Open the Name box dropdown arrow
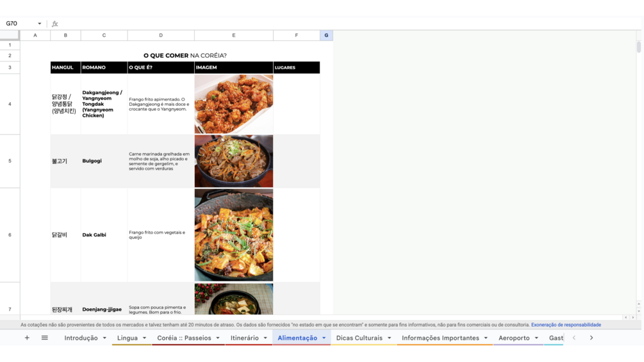 point(40,24)
